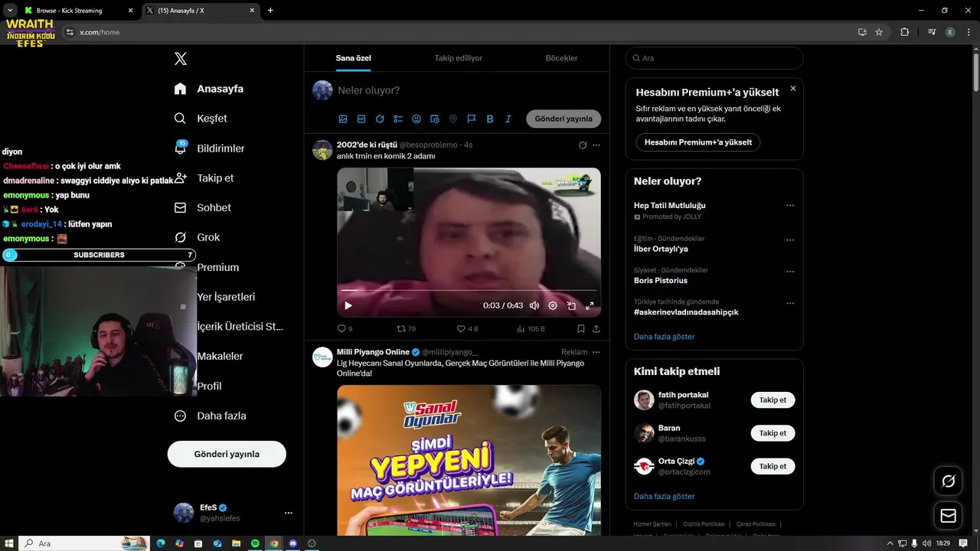
Task: Open more options on besoproblemo post
Action: click(596, 145)
